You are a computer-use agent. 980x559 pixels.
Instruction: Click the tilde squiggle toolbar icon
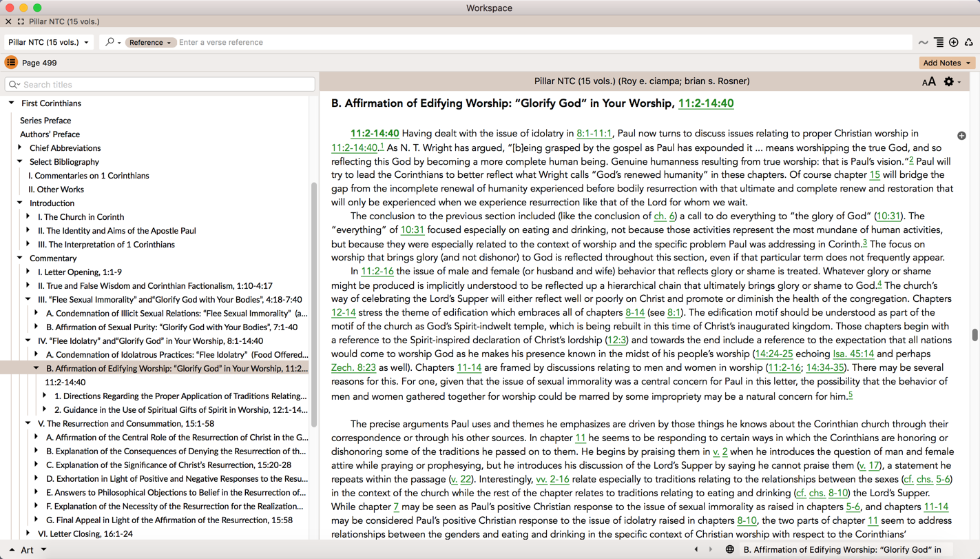click(924, 43)
